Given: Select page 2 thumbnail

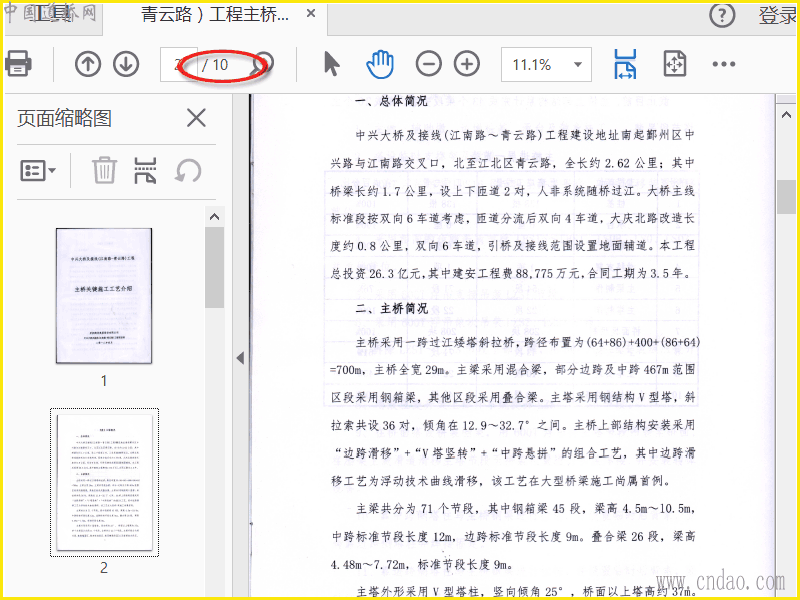Looking at the screenshot, I should coord(104,482).
